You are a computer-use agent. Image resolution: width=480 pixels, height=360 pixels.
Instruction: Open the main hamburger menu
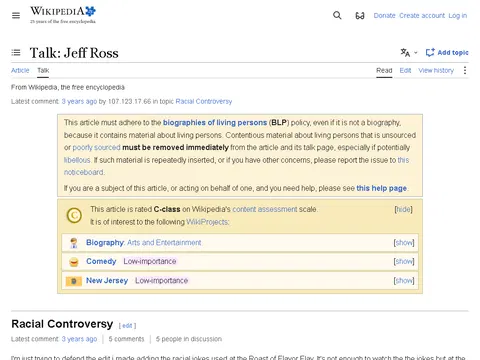tap(16, 15)
